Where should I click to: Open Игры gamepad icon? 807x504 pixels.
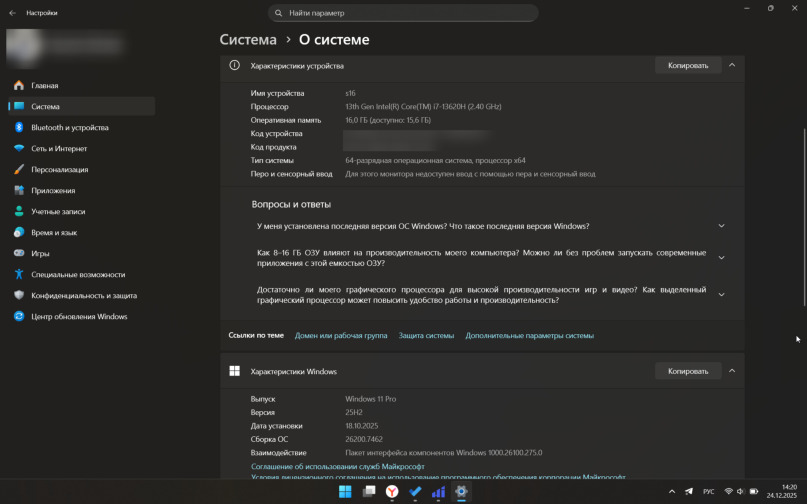point(19,253)
